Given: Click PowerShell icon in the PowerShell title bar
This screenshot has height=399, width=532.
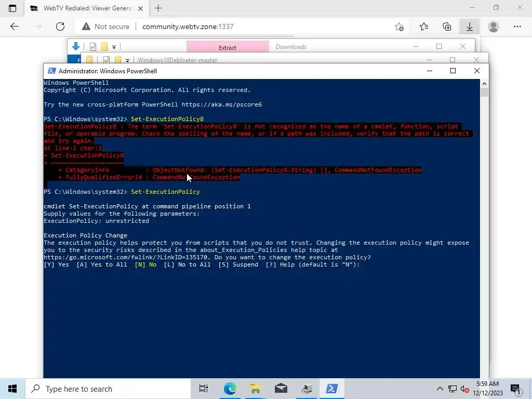Looking at the screenshot, I should 52,71.
